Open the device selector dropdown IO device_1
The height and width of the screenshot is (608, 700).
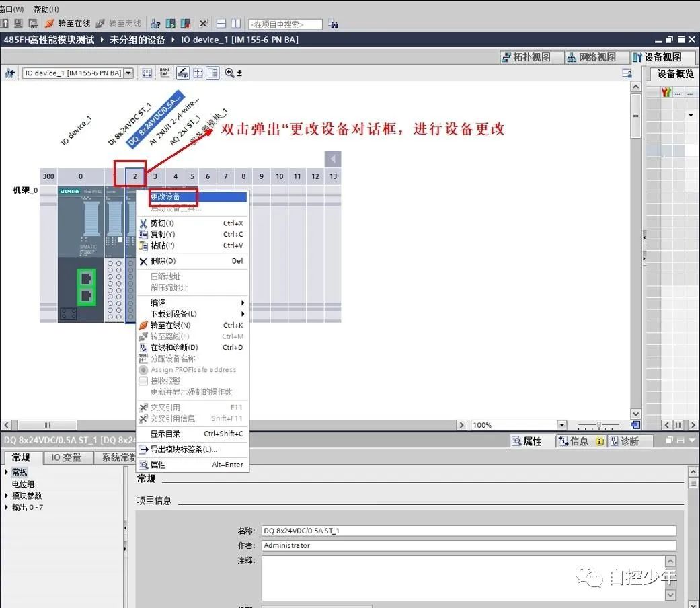tap(130, 73)
